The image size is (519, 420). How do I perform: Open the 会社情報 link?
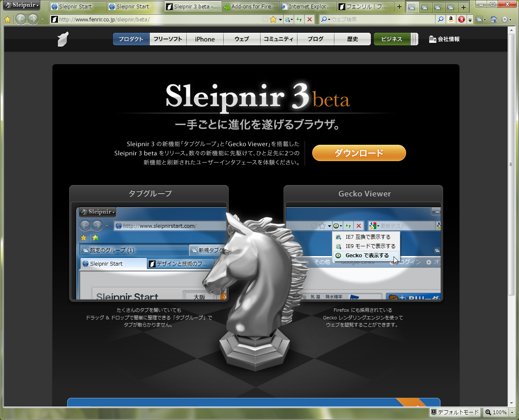click(444, 39)
